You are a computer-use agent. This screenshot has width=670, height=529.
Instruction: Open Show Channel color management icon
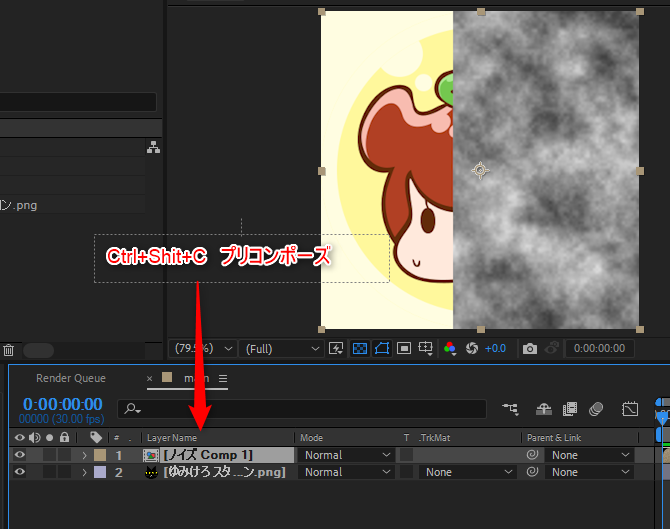(x=450, y=349)
